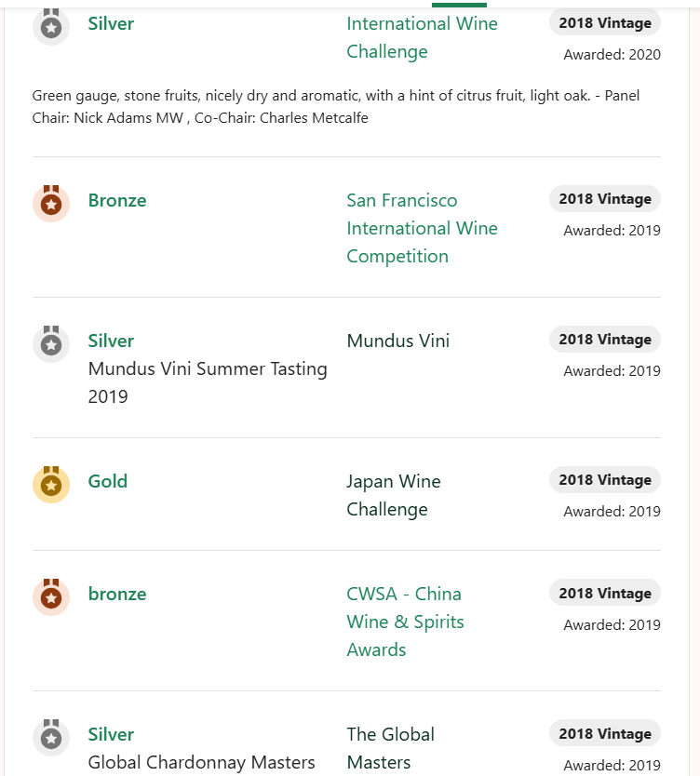Image resolution: width=700 pixels, height=776 pixels.
Task: Click the silver medal icon for Mundus Vini
Action: pyautogui.click(x=51, y=344)
